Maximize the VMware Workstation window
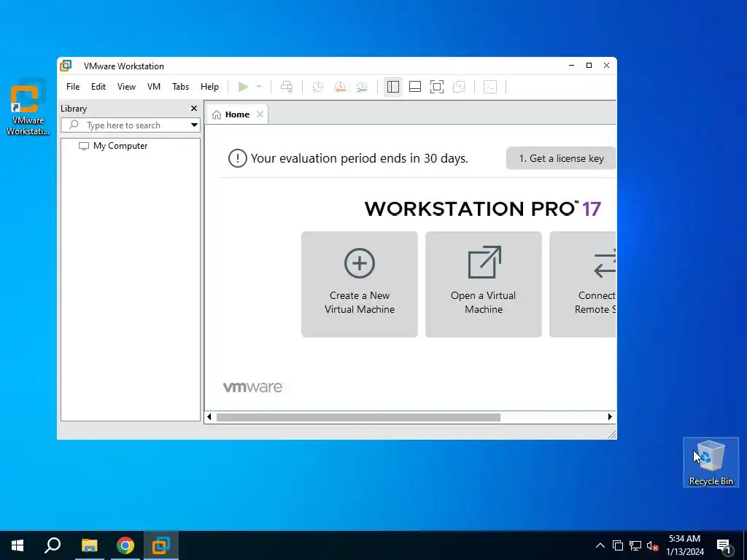Viewport: 747px width, 560px height. tap(589, 66)
